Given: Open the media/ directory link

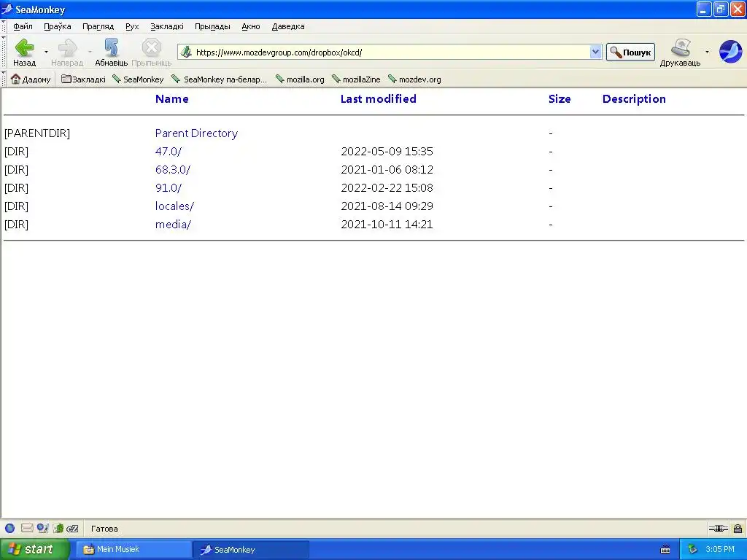Looking at the screenshot, I should pyautogui.click(x=173, y=225).
